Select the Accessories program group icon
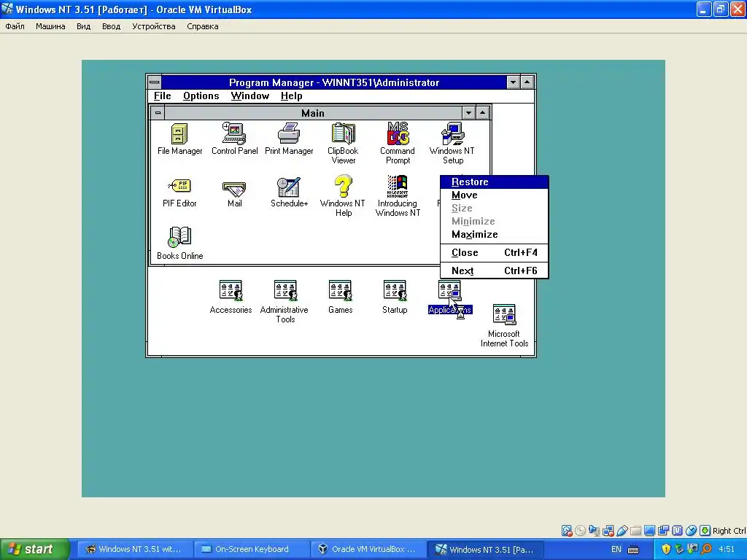This screenshot has height=560, width=747. [x=231, y=291]
